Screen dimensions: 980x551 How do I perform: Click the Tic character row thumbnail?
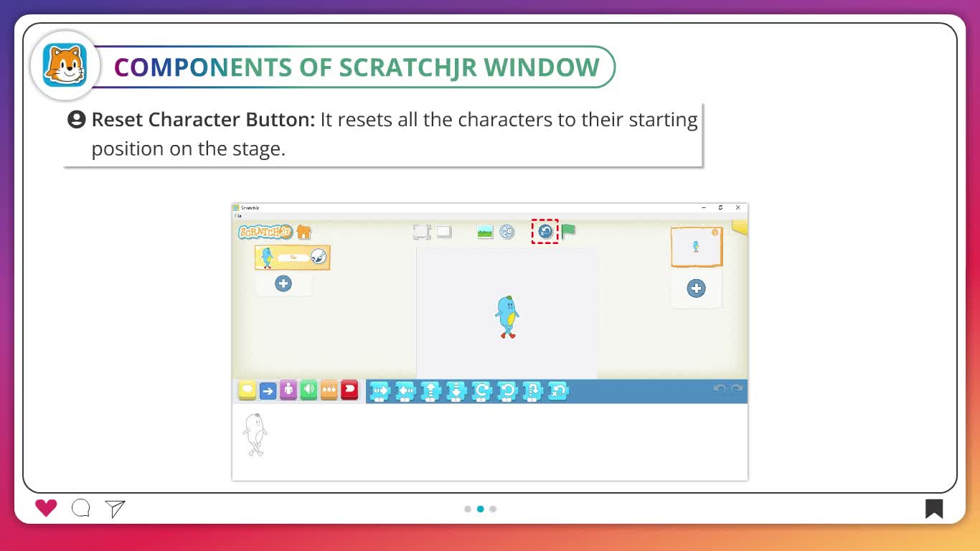[x=267, y=258]
